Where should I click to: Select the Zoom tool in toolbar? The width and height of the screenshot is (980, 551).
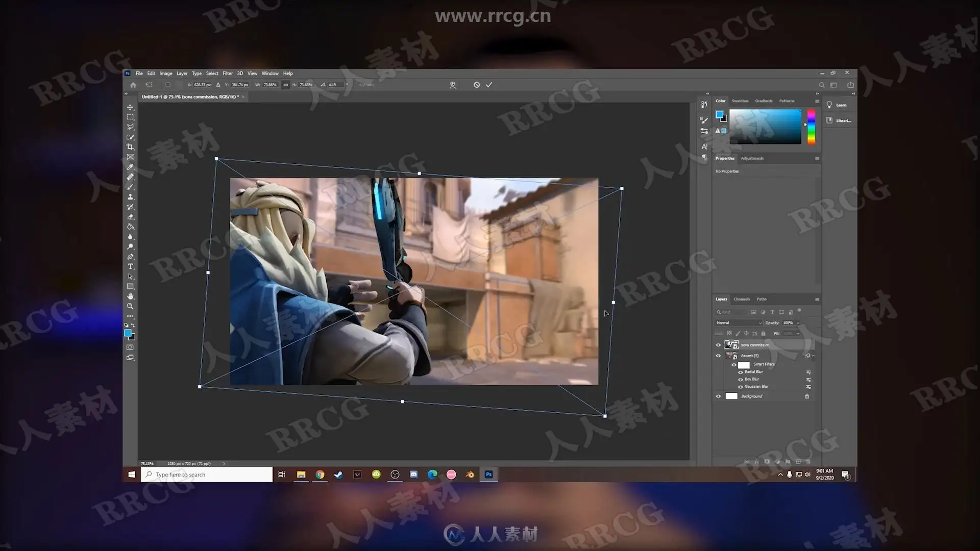130,306
